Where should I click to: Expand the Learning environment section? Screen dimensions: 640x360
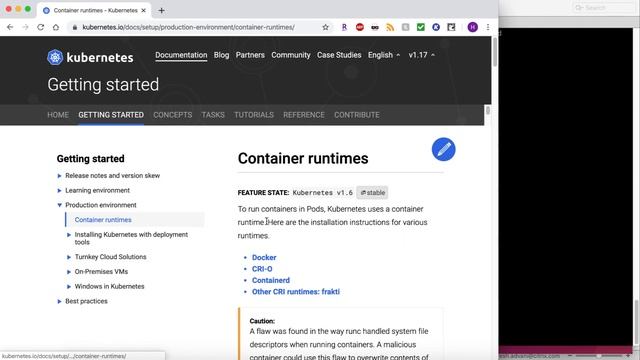(59, 191)
